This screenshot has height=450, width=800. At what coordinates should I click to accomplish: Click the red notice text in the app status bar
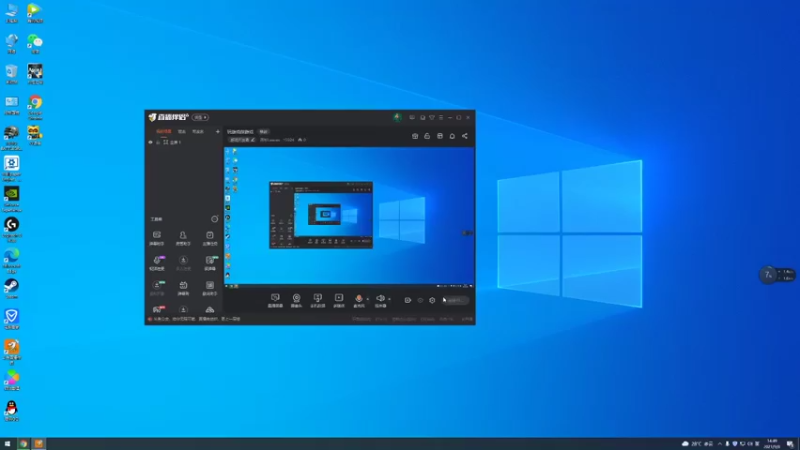tap(194, 319)
